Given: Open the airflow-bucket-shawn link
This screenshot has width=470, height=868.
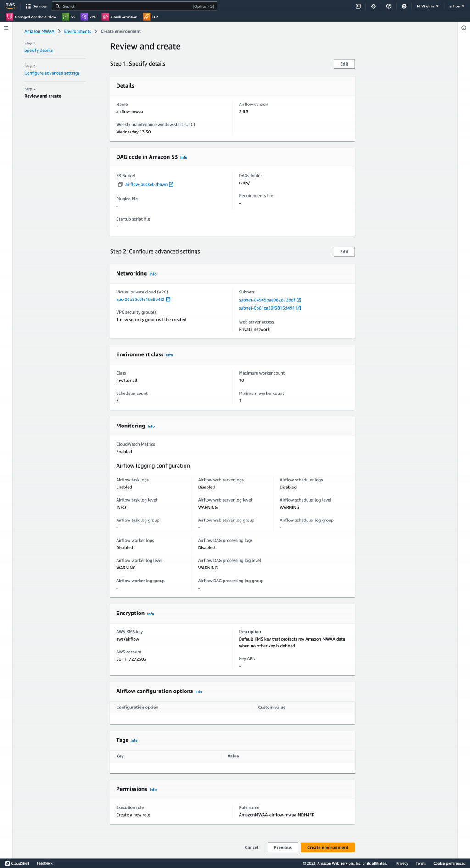Looking at the screenshot, I should (x=146, y=184).
